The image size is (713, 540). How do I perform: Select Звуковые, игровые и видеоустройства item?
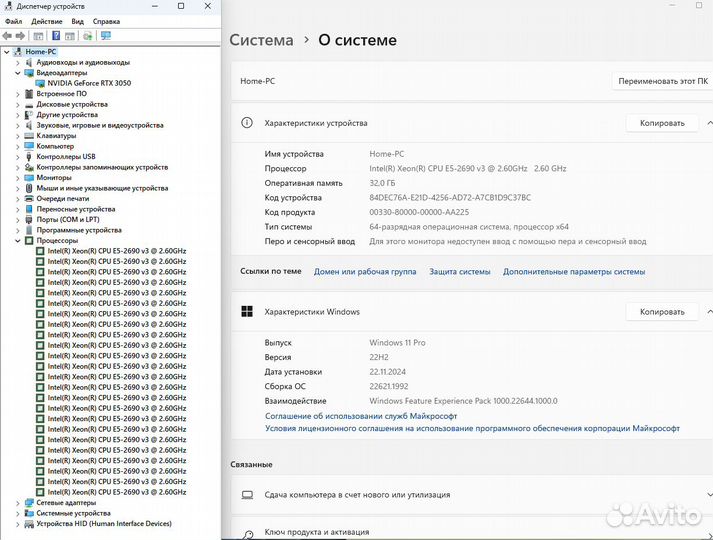click(100, 125)
